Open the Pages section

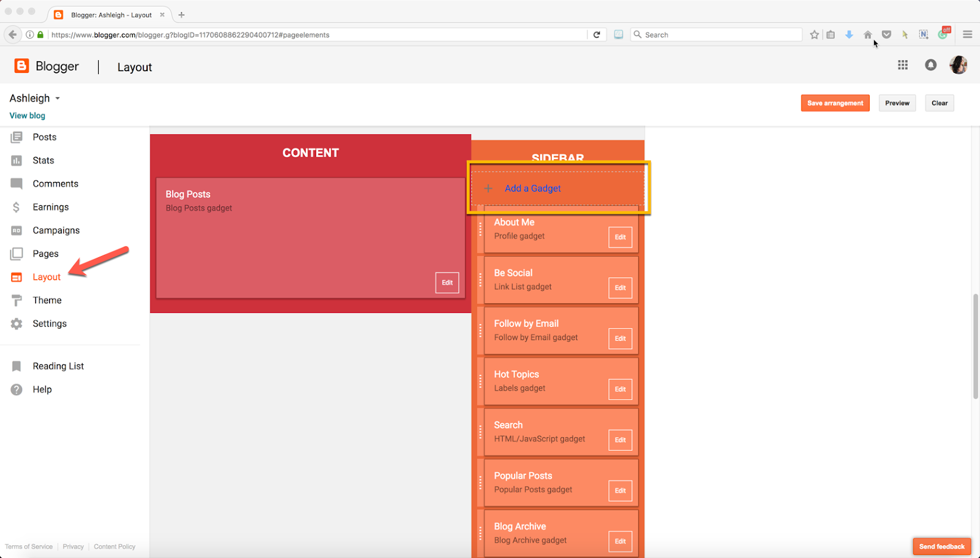45,253
